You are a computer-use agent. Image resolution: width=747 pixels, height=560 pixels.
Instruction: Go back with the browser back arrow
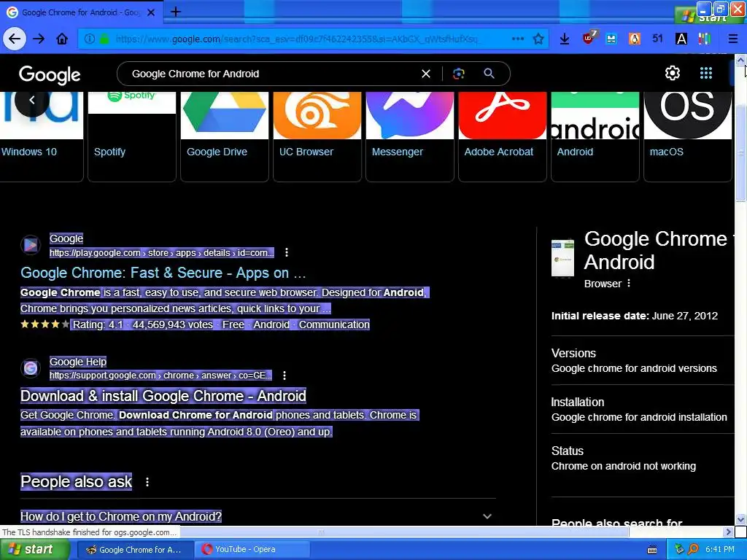click(15, 39)
